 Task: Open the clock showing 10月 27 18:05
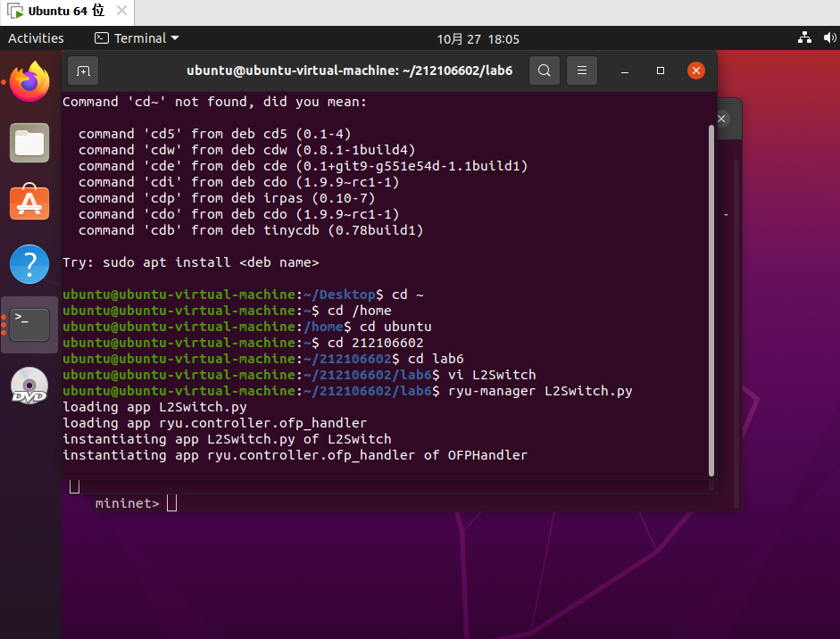tap(478, 39)
